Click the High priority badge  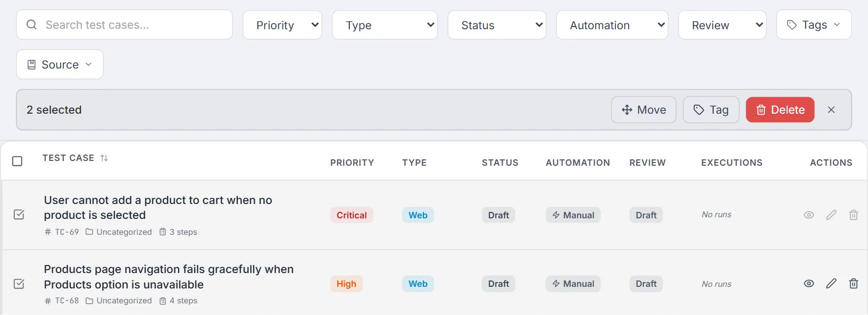point(346,284)
